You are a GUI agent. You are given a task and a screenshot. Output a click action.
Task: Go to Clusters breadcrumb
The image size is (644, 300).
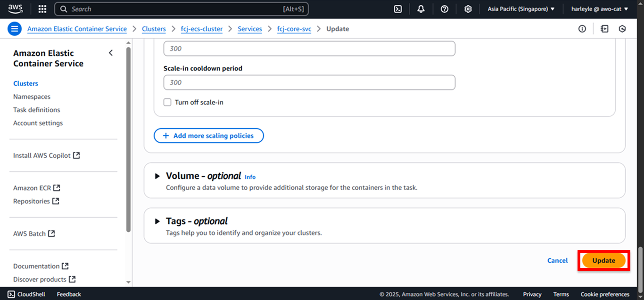click(154, 29)
